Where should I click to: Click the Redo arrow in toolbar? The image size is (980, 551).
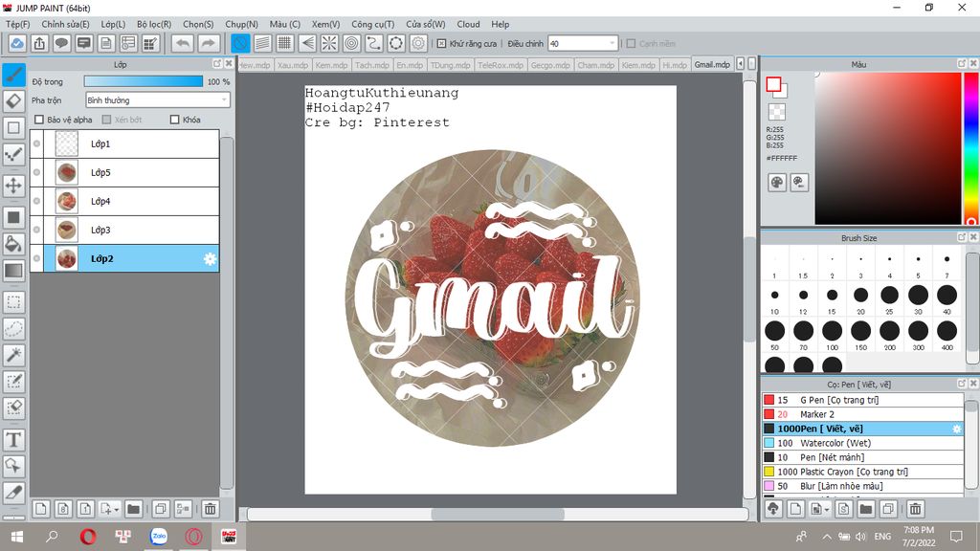[x=209, y=44]
